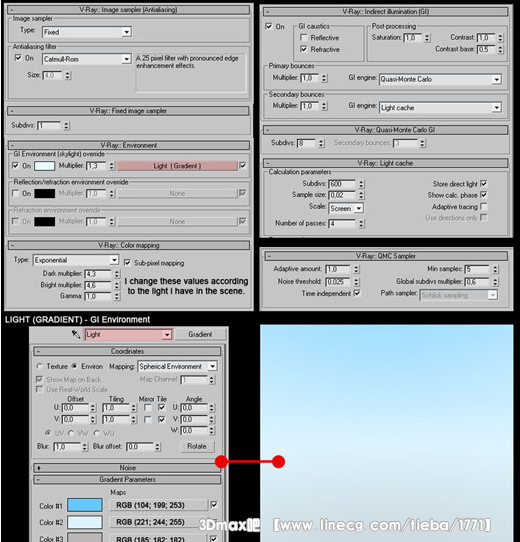The image size is (520, 542).
Task: Click the Bright multiplier spinner arrows
Action: [117, 286]
